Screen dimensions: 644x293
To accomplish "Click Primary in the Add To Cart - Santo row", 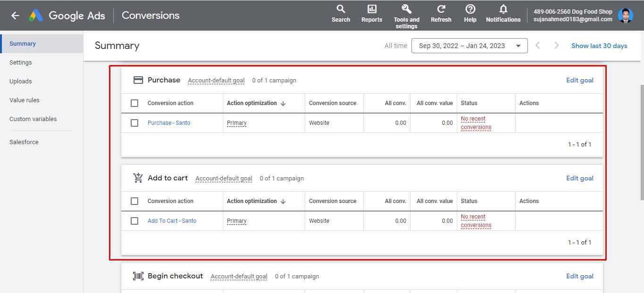I will 237,221.
